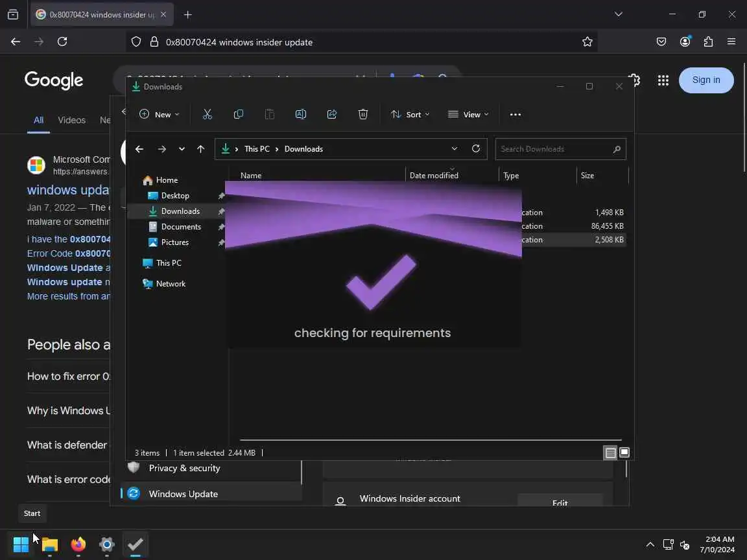Go up one folder level
Viewport: 747px width, 560px height.
click(200, 149)
